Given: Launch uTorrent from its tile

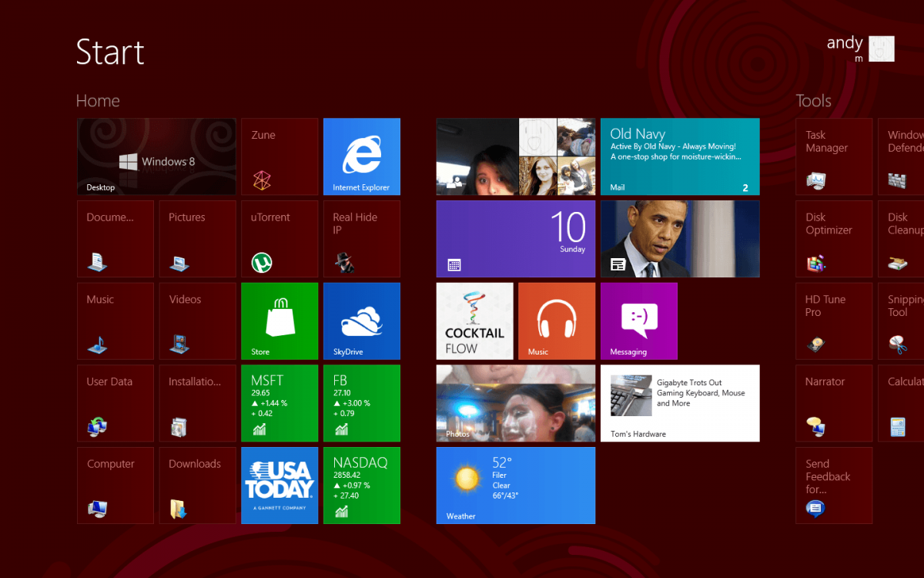Looking at the screenshot, I should point(279,238).
